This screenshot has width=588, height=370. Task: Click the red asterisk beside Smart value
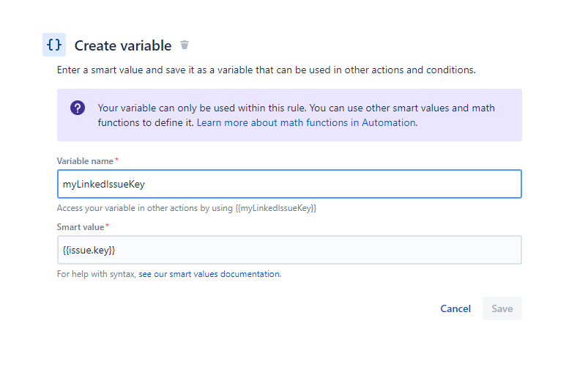click(x=108, y=226)
